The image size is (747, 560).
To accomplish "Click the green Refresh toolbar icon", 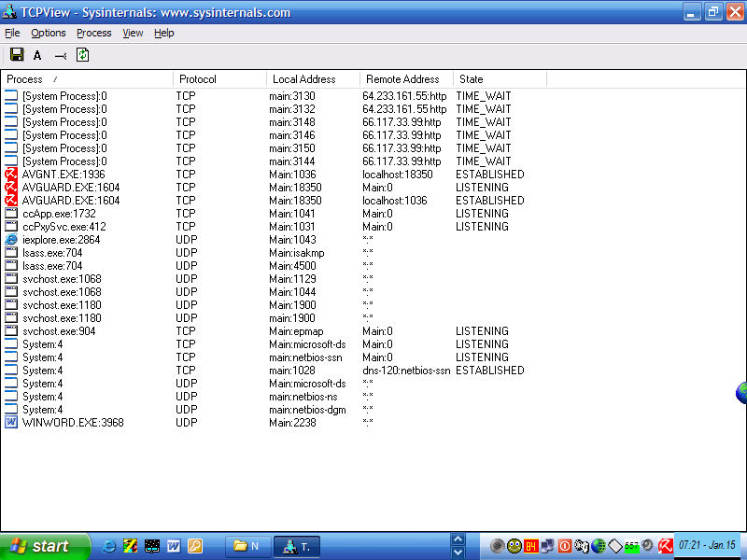I will tap(82, 55).
